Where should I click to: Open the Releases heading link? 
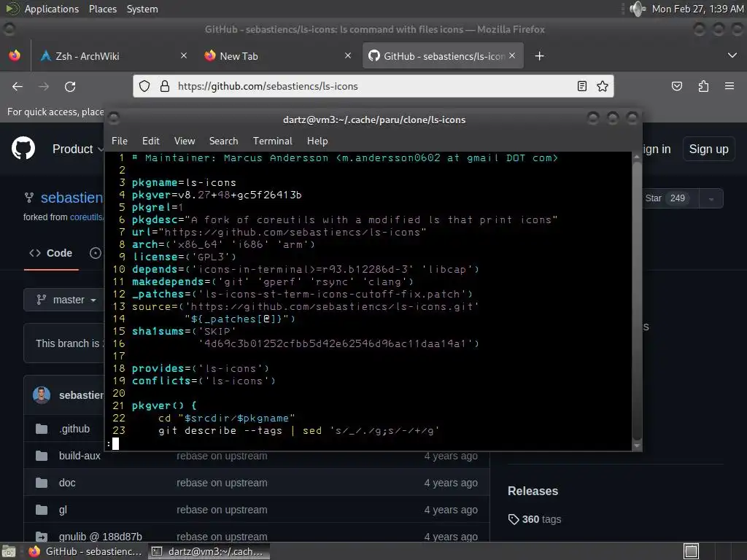[533, 491]
